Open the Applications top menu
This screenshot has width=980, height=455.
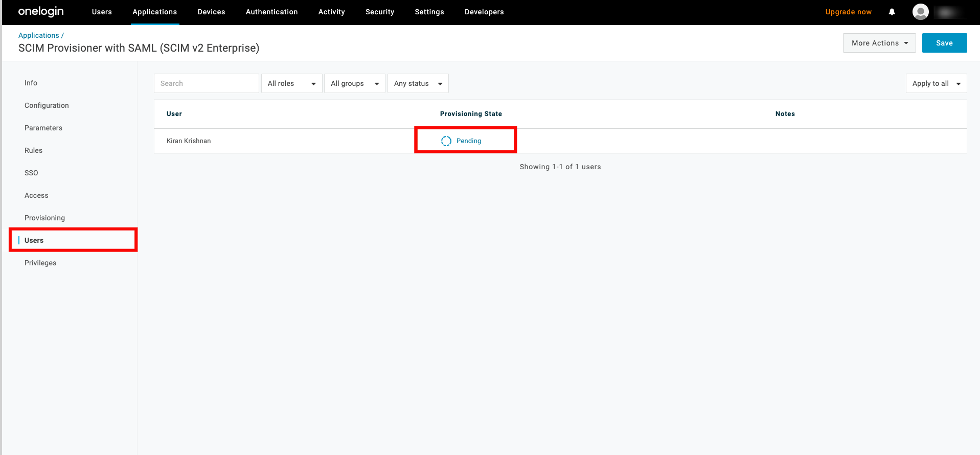[155, 12]
